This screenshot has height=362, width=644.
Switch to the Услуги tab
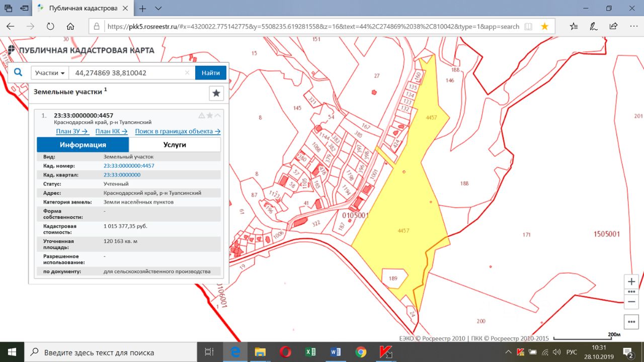pos(175,145)
